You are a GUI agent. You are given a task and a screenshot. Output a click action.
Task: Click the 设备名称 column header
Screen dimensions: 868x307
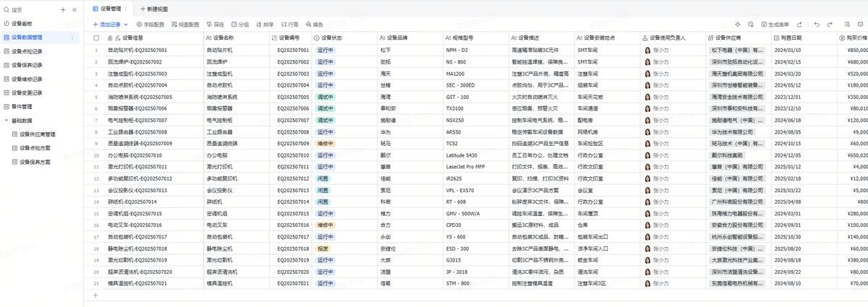(236, 37)
